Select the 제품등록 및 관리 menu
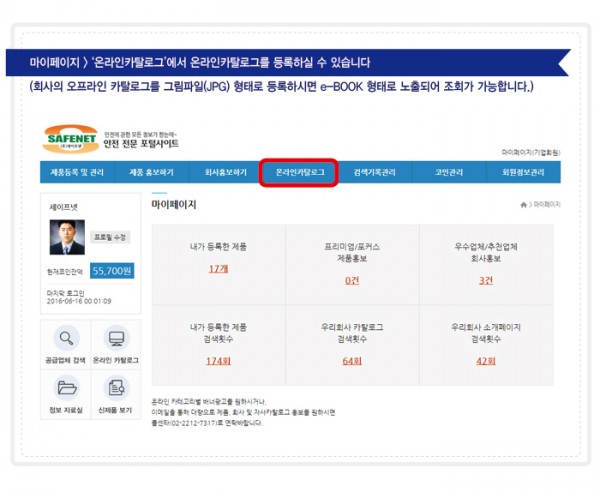Viewport: 600px width, 492px height. pos(77,172)
